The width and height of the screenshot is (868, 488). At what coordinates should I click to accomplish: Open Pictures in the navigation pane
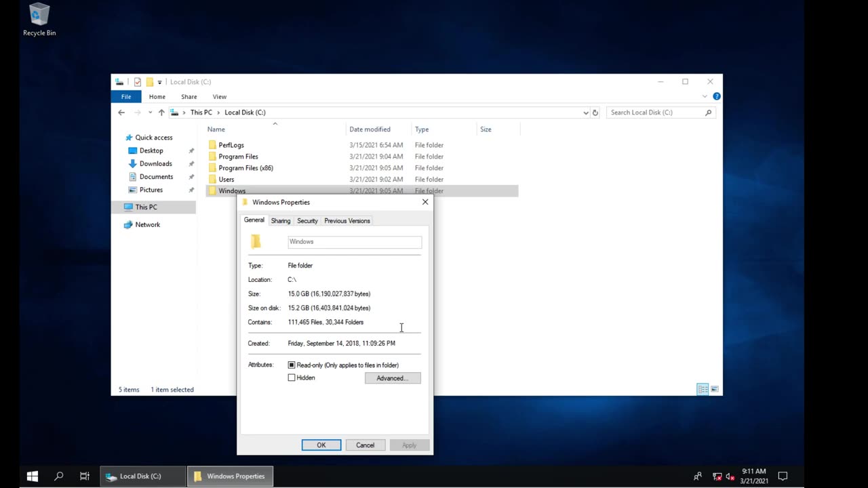(151, 190)
